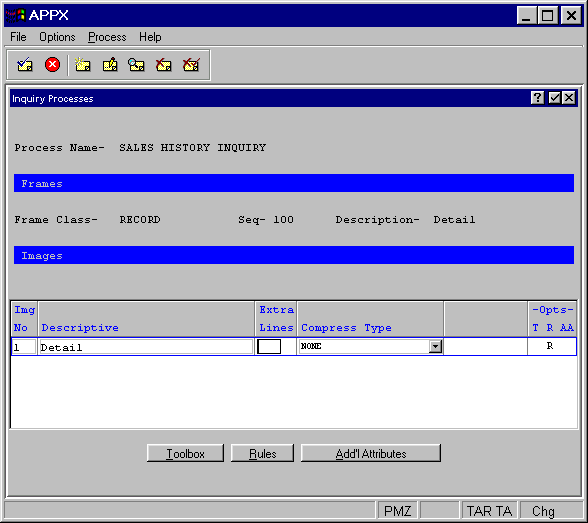Click the NONE compress type value
The height and width of the screenshot is (523, 588).
pyautogui.click(x=311, y=346)
